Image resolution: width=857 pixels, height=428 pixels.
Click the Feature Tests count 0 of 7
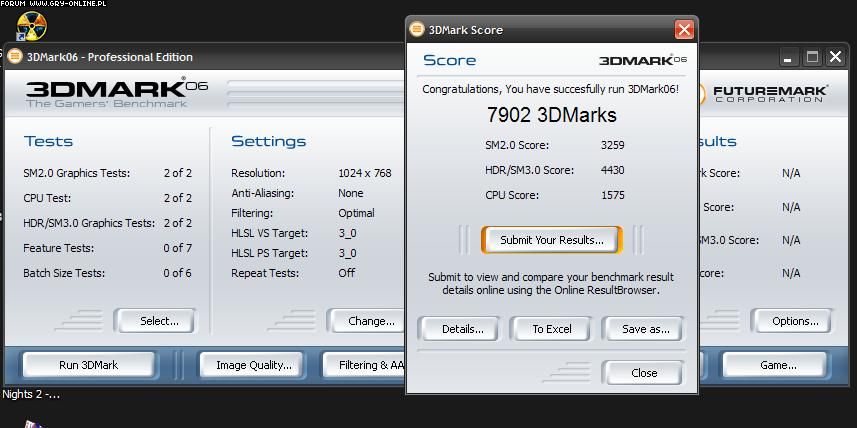(178, 248)
